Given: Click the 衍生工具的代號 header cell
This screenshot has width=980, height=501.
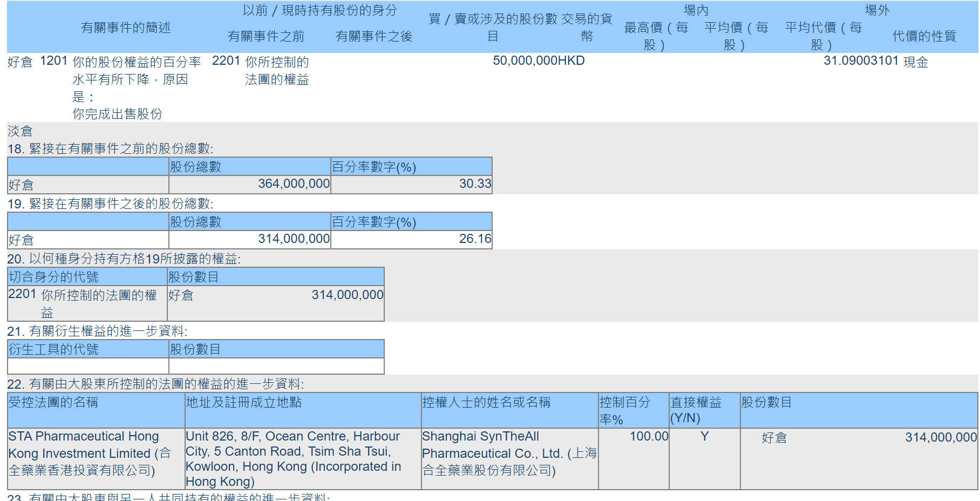Looking at the screenshot, I should pyautogui.click(x=53, y=349).
